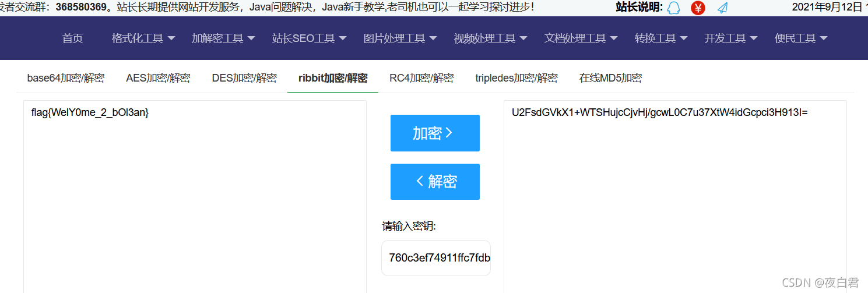868x293 pixels.
Task: Select the ribbit加密/解密 tab
Action: [x=333, y=78]
